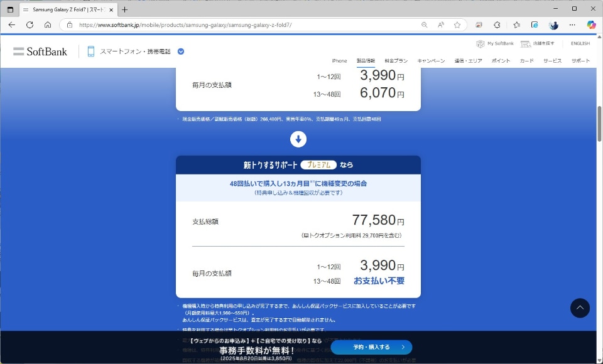Open read aloud icon in address bar
603x364 pixels.
[x=441, y=25]
